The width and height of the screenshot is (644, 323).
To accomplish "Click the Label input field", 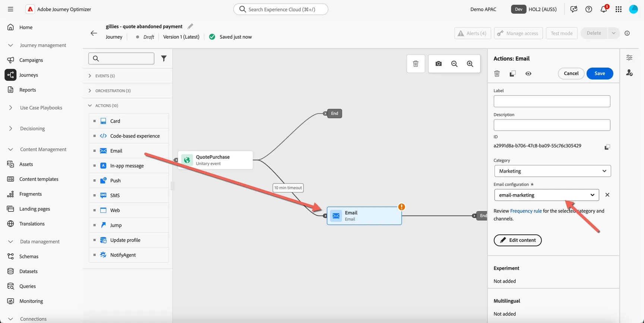I will coord(552,101).
